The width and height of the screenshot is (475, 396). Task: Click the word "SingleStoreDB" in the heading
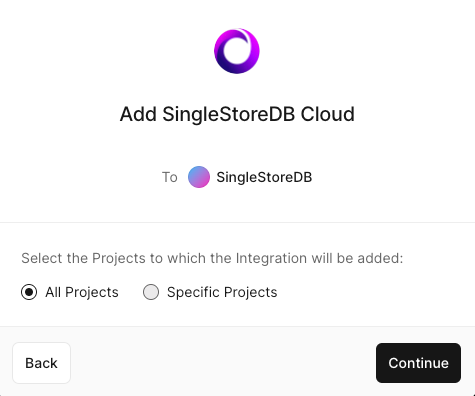point(228,114)
